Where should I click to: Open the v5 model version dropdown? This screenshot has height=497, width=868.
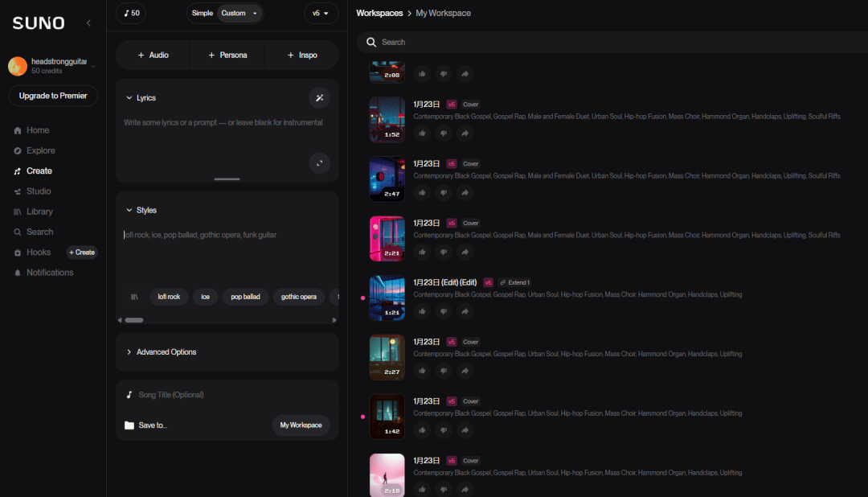pyautogui.click(x=321, y=14)
